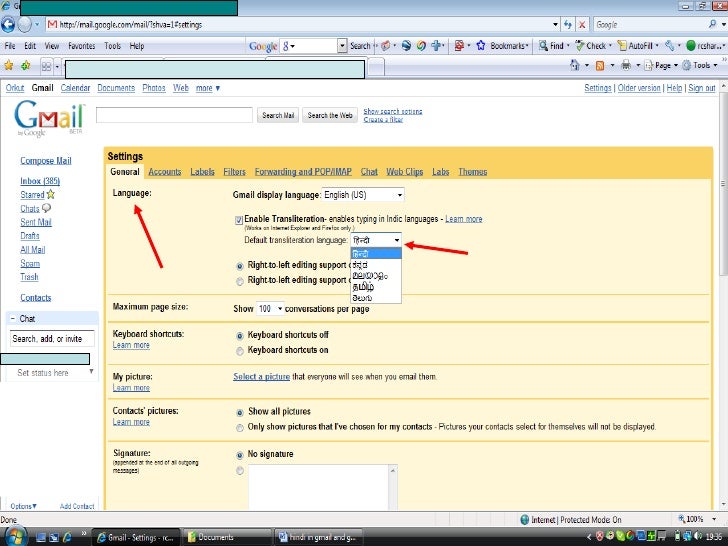Open the zoom level 100% control
This screenshot has height=546, width=728.
coord(696,519)
